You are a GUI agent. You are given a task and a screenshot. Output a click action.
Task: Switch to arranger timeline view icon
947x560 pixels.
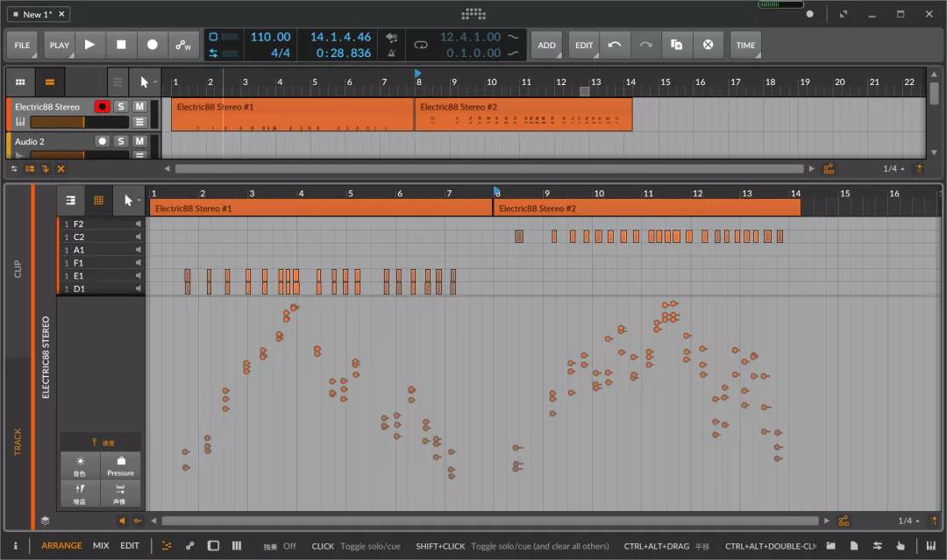click(49, 82)
